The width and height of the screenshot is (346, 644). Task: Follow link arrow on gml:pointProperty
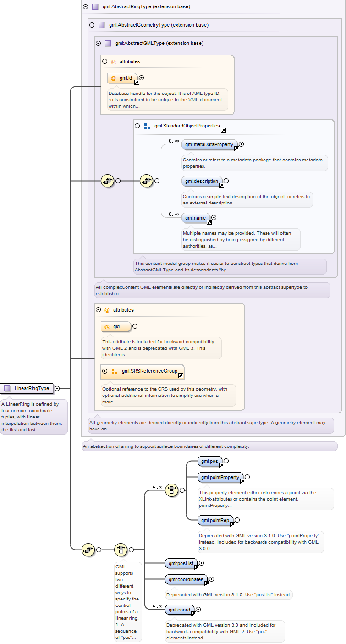pos(242,481)
